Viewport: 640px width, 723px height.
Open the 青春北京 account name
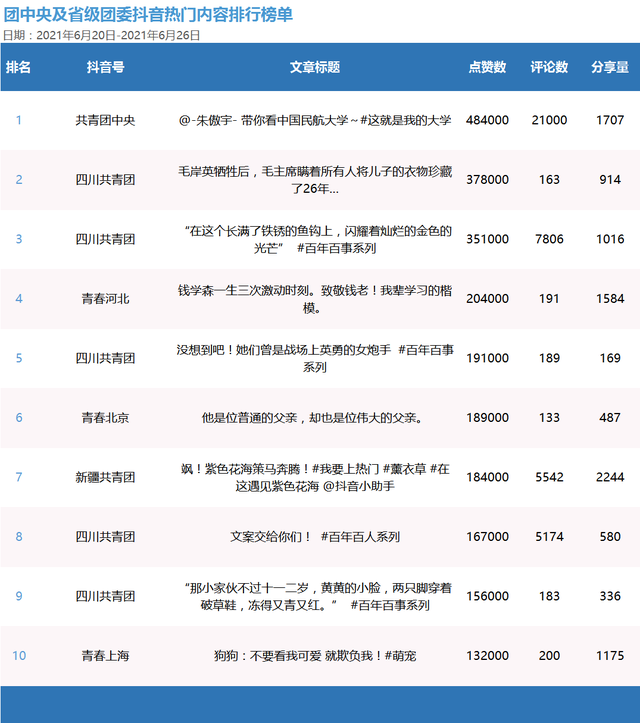(105, 417)
